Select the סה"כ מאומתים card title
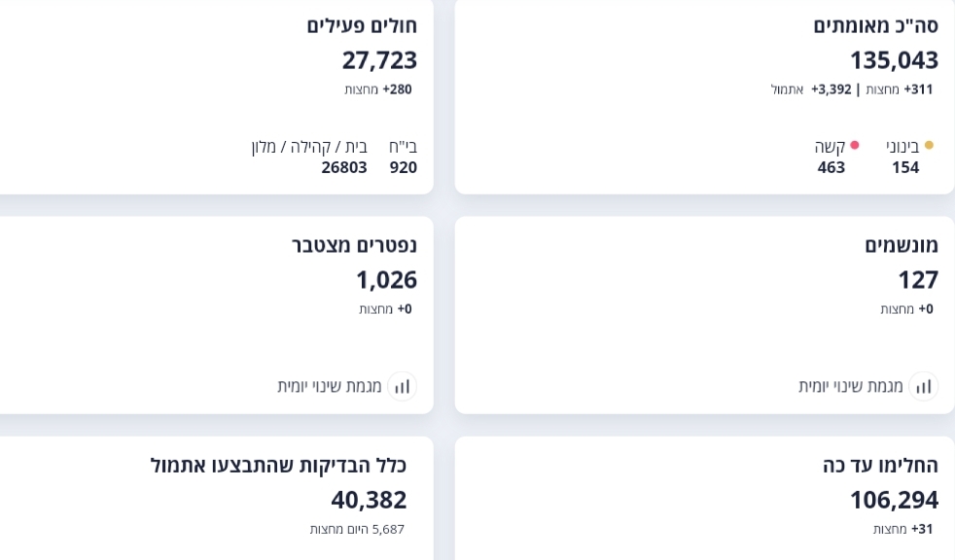 point(875,25)
